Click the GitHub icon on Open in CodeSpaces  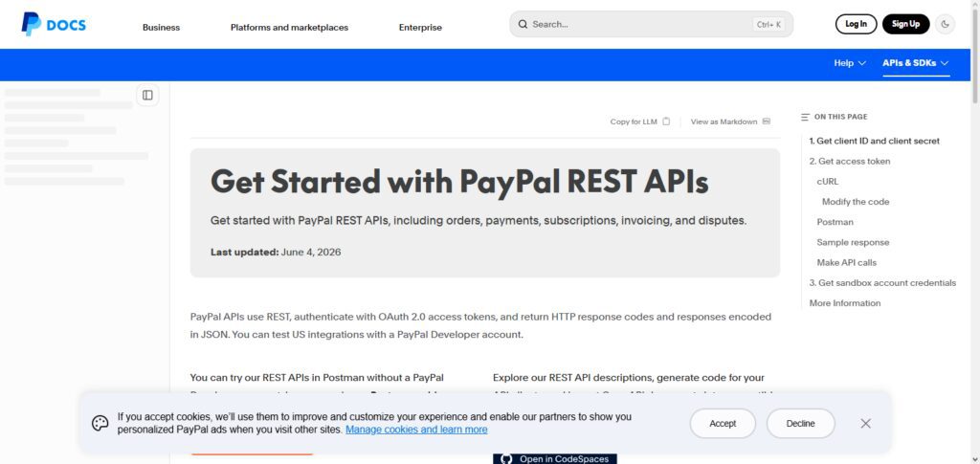click(x=506, y=459)
